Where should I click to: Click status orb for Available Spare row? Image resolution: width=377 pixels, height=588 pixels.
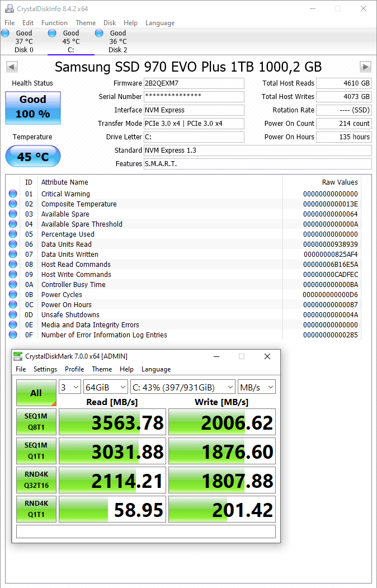(x=13, y=214)
